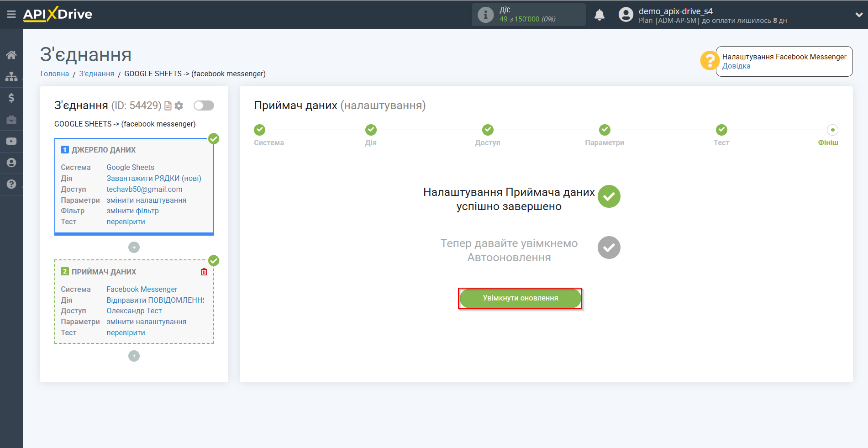Click the green setup-completed checkmark
The width and height of the screenshot is (868, 448).
(x=609, y=197)
